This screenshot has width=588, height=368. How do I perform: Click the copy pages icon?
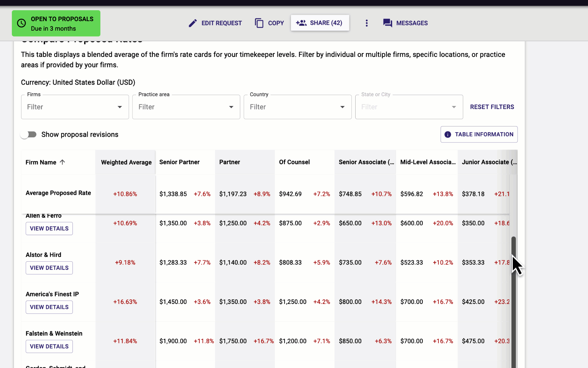click(259, 23)
